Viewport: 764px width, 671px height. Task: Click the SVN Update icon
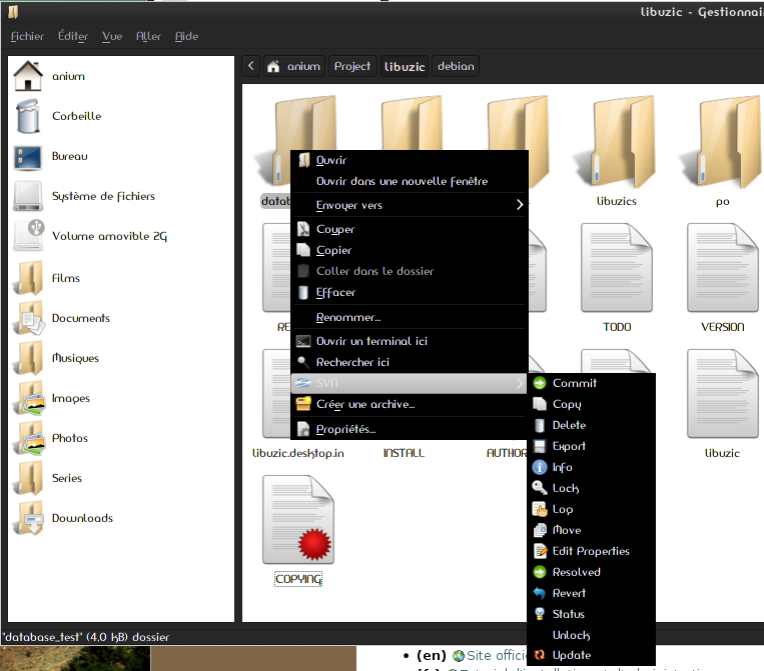tap(539, 655)
